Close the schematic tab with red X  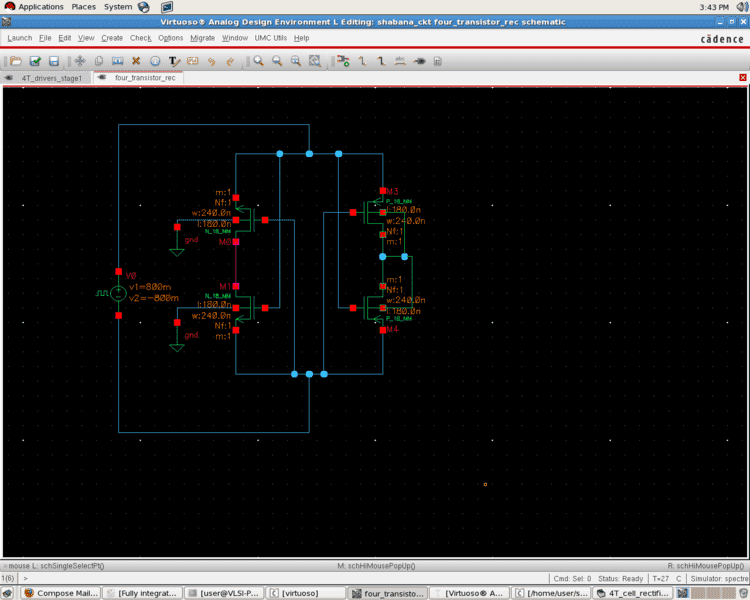point(742,77)
